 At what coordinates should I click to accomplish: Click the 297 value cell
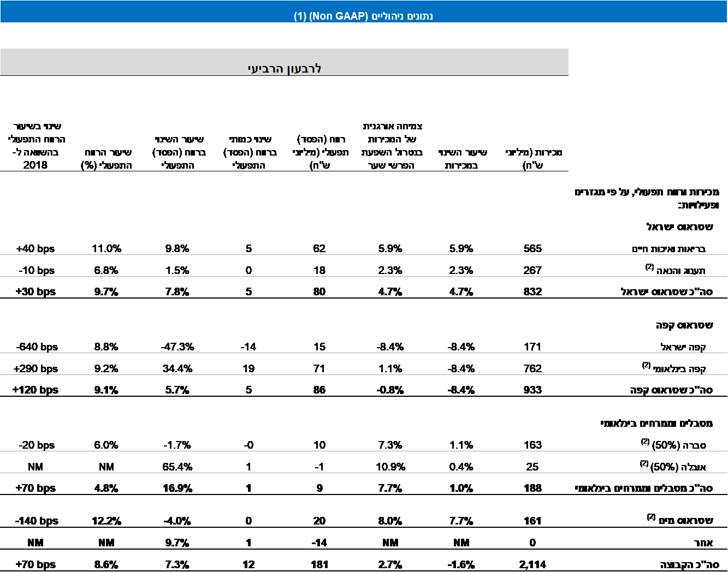tap(532, 270)
